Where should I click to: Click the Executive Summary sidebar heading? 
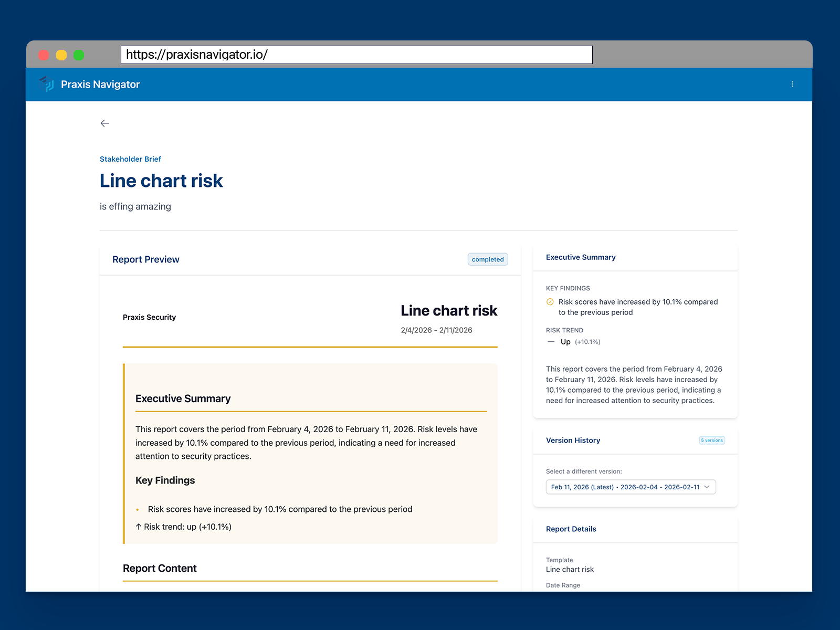point(581,257)
